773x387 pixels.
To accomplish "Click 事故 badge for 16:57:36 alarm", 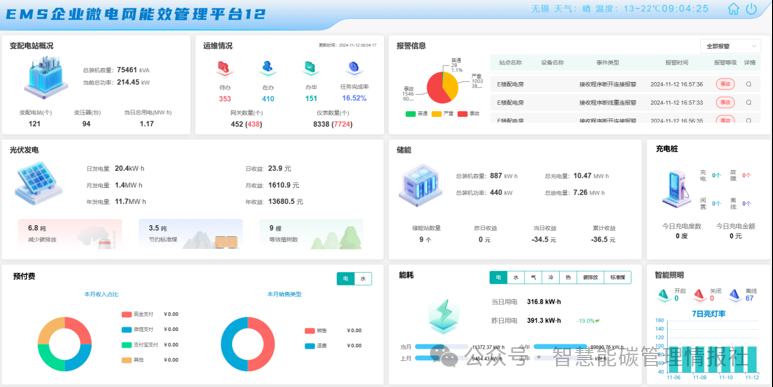I will coord(725,84).
